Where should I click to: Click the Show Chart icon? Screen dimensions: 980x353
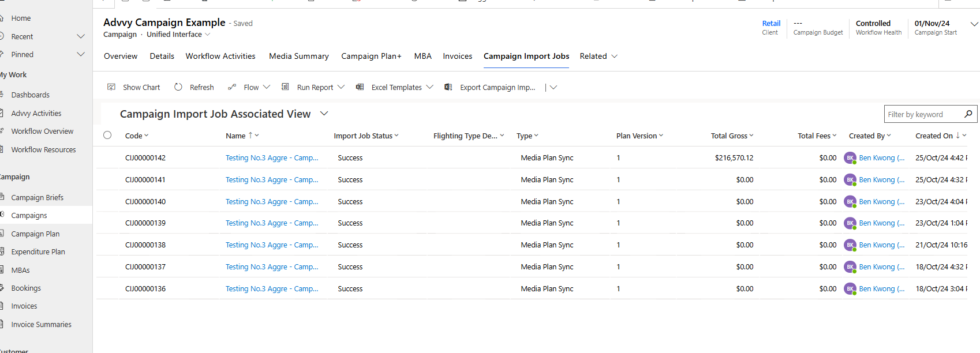(111, 87)
